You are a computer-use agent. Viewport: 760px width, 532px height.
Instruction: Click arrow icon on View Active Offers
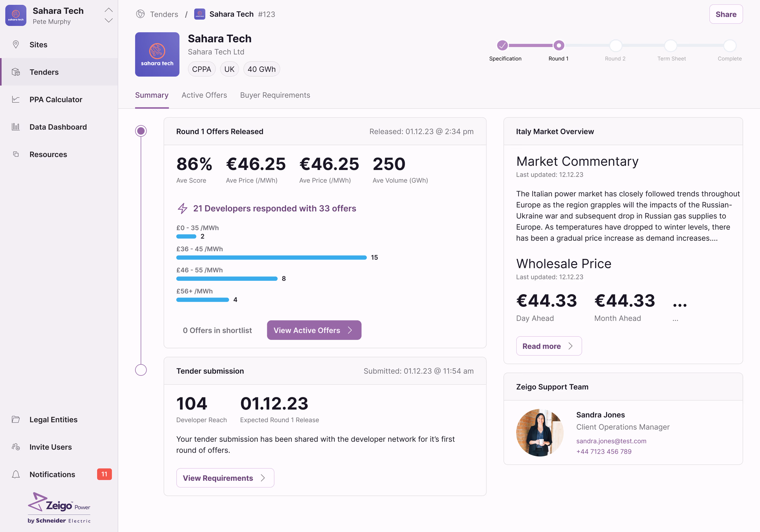coord(350,330)
